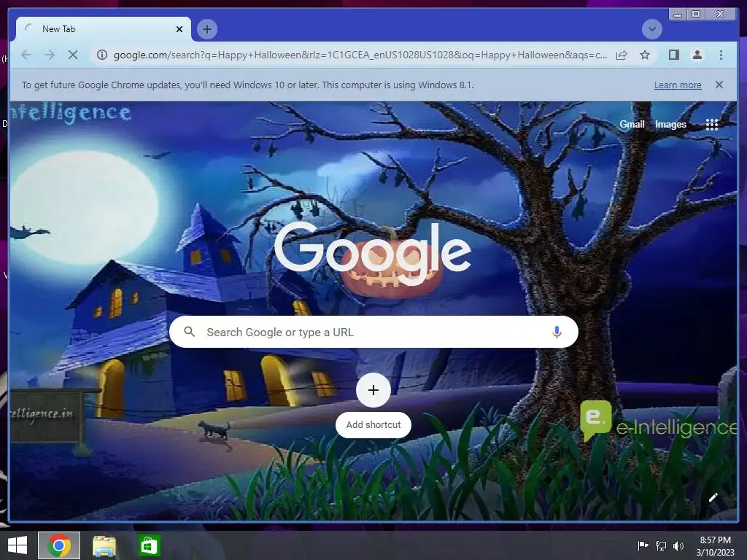The width and height of the screenshot is (747, 560).
Task: Add a shortcut with the plus circle
Action: click(x=373, y=390)
